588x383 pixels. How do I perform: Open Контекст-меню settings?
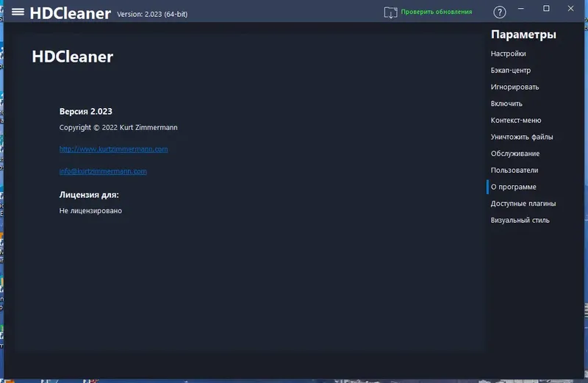click(x=516, y=120)
